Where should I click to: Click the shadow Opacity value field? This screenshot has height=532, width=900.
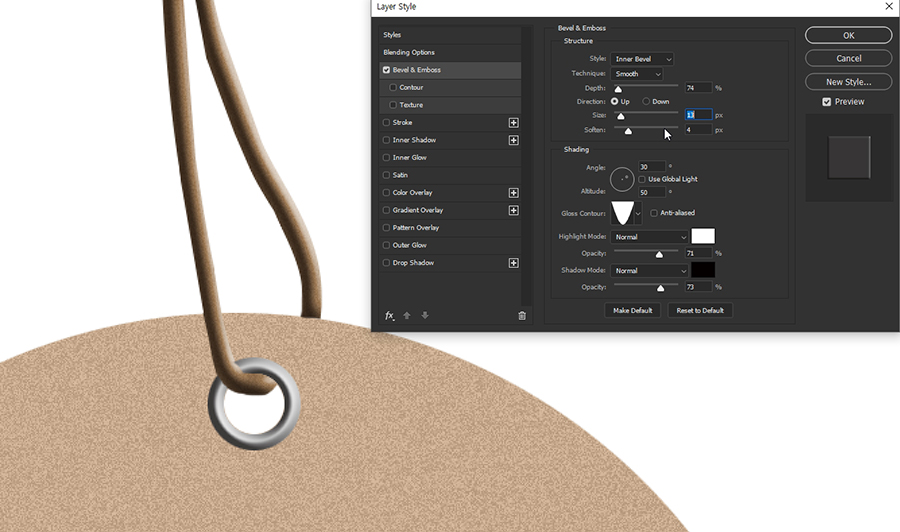coord(699,287)
